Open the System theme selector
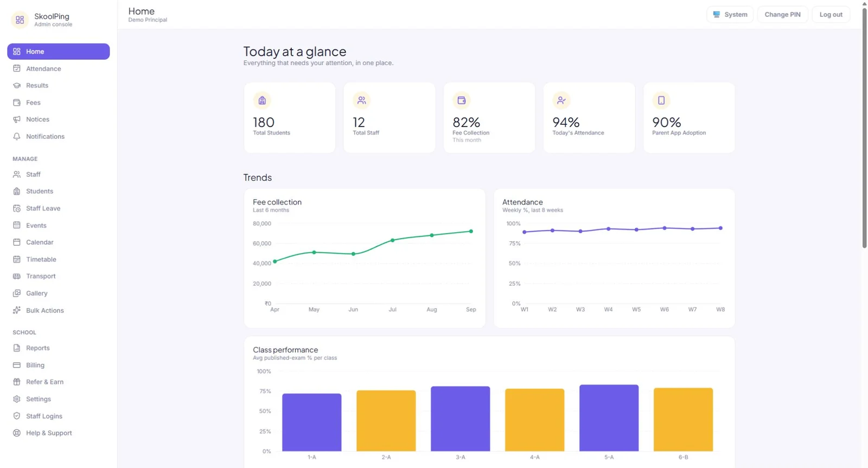 click(730, 15)
